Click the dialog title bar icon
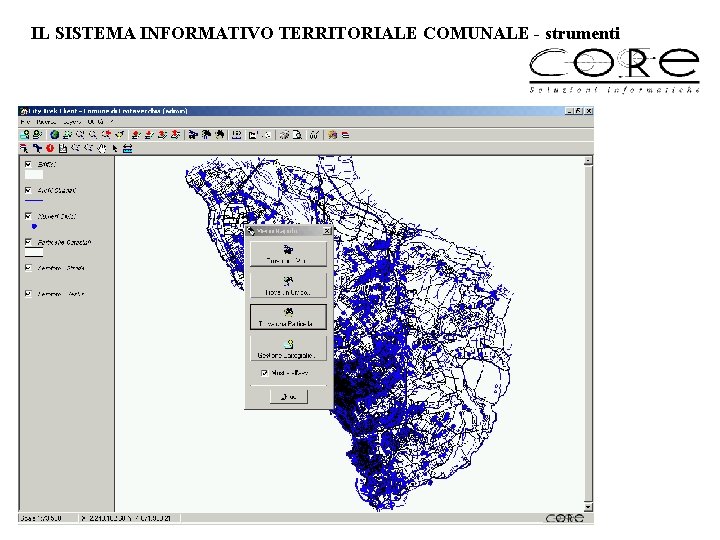The height and width of the screenshot is (540, 720). [251, 231]
